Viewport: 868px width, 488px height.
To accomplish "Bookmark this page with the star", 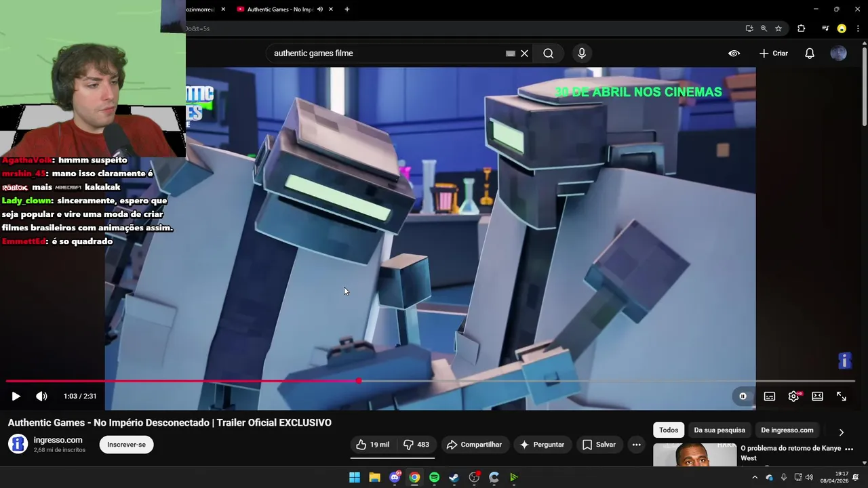I will click(778, 28).
